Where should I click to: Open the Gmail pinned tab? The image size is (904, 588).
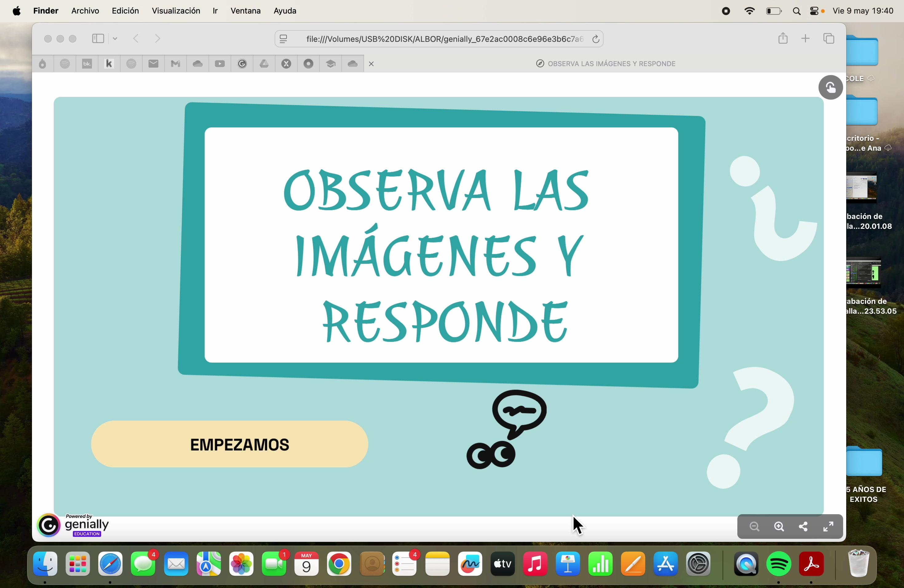(x=175, y=64)
